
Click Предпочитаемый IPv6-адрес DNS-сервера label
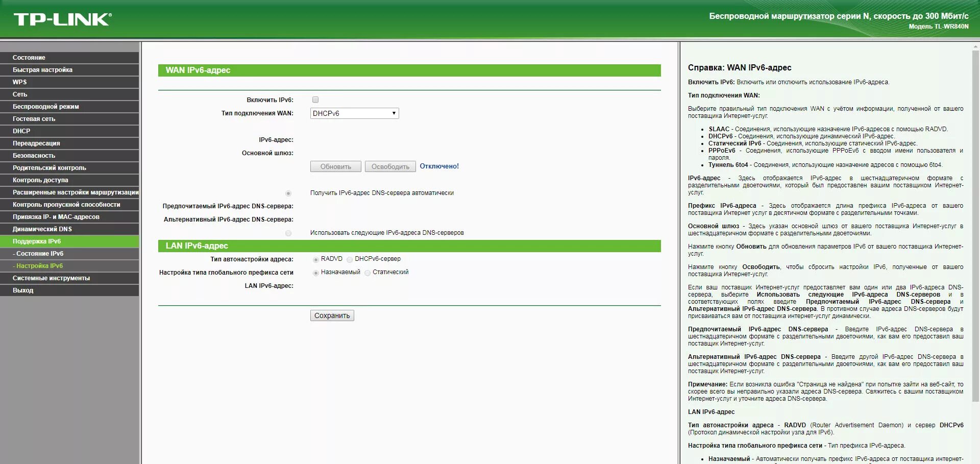[x=228, y=206]
